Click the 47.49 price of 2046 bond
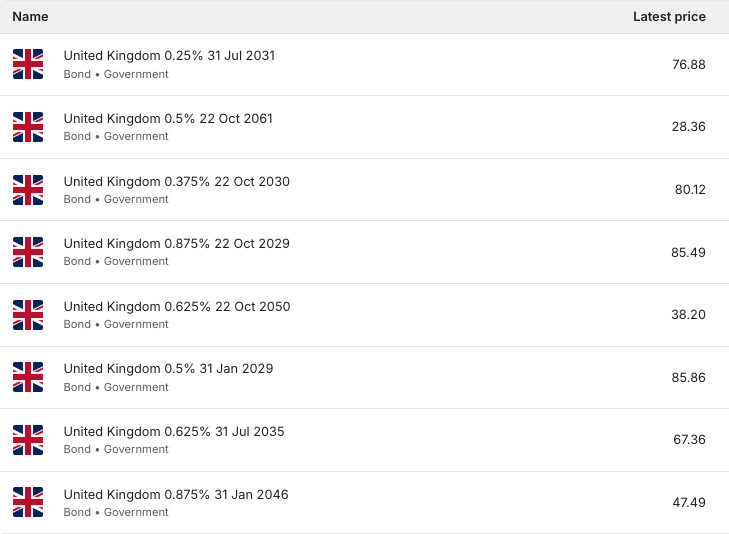 click(689, 502)
